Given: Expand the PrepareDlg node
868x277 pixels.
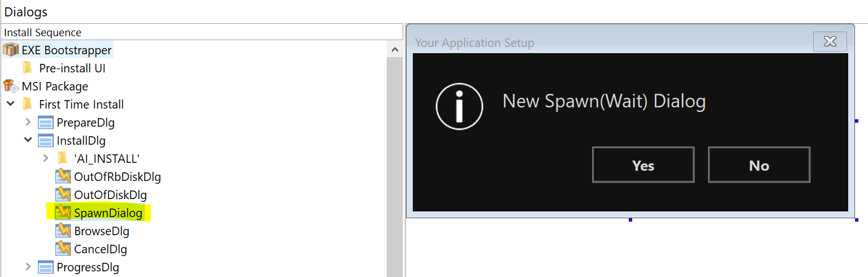Looking at the screenshot, I should pyautogui.click(x=28, y=122).
